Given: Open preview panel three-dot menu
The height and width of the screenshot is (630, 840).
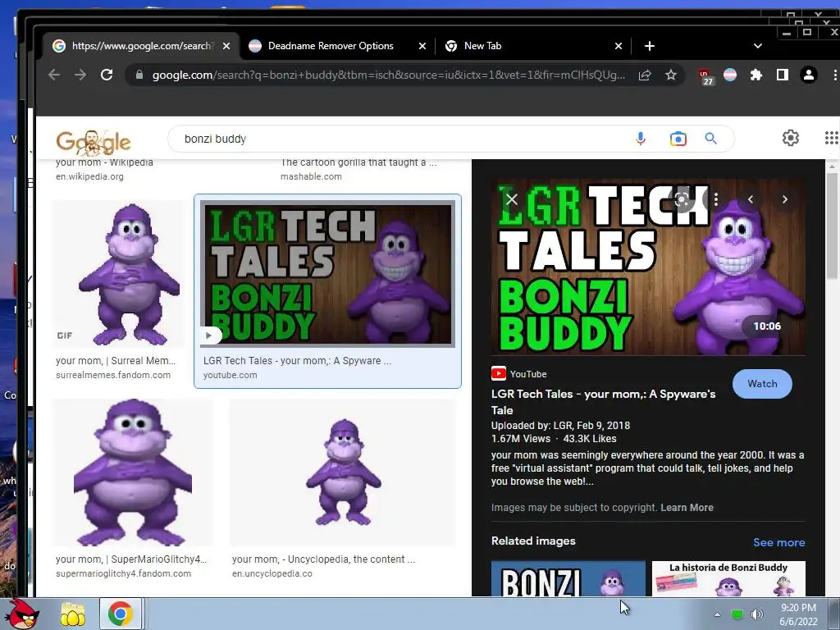Looking at the screenshot, I should 715,199.
